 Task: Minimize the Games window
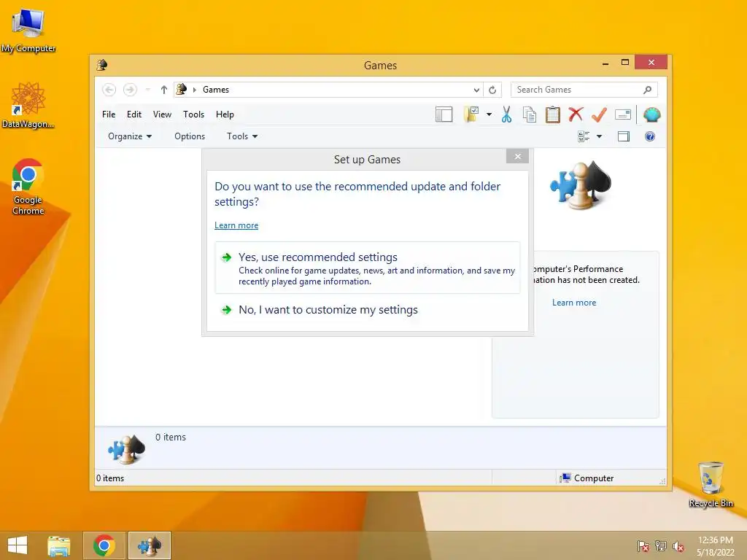point(605,63)
